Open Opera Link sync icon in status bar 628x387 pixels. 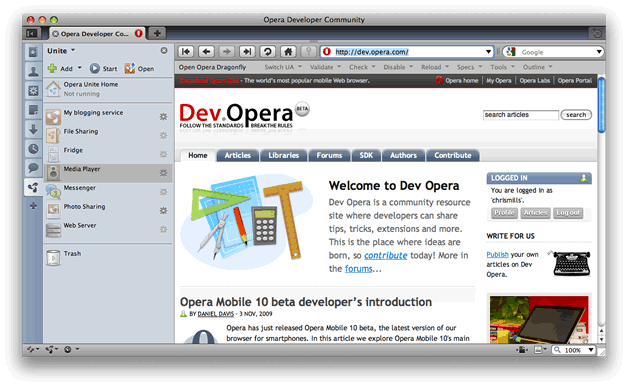(32, 350)
